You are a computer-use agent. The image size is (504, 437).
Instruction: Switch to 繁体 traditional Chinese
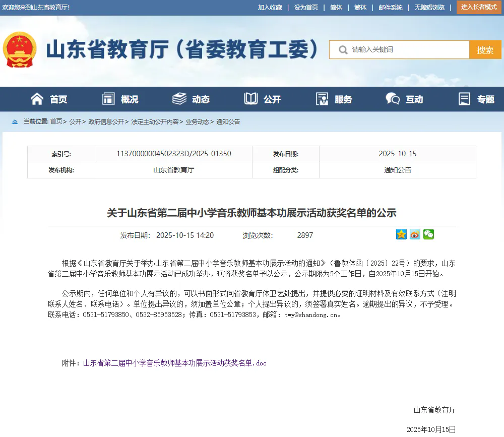(x=360, y=8)
